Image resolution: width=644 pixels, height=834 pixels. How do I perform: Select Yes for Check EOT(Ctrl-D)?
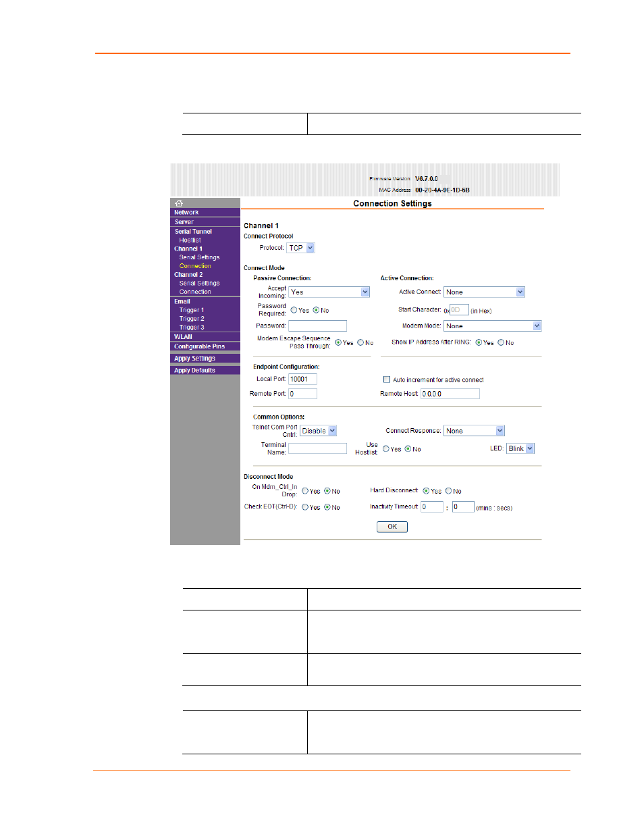[305, 507]
